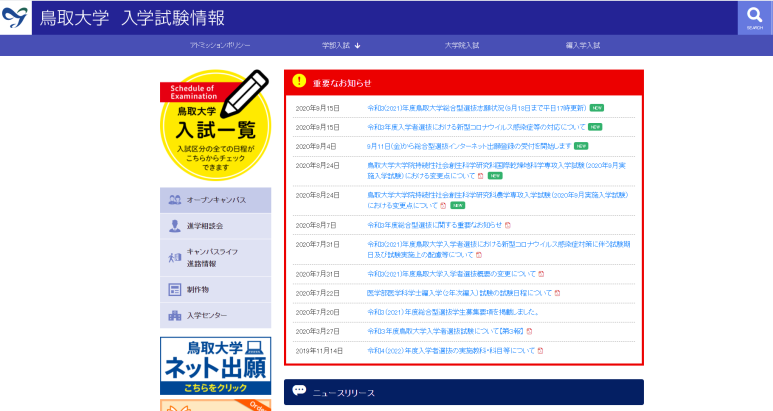The height and width of the screenshot is (411, 773).
Task: Open the 入学センター sidebar item
Action: [x=215, y=315]
